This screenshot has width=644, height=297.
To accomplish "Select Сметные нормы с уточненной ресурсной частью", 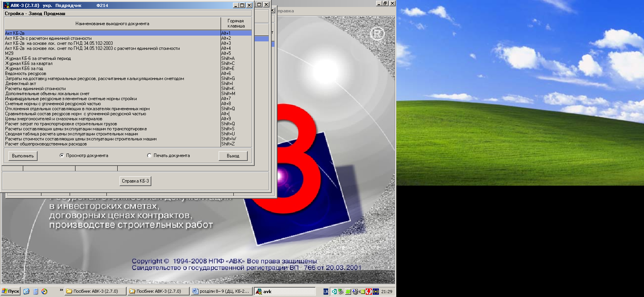I will (x=128, y=104).
